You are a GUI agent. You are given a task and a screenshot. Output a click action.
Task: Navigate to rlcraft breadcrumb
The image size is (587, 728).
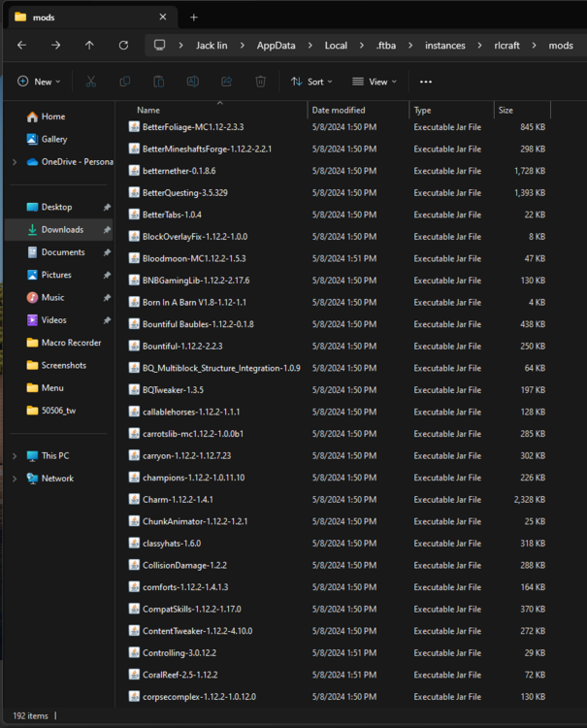click(506, 46)
